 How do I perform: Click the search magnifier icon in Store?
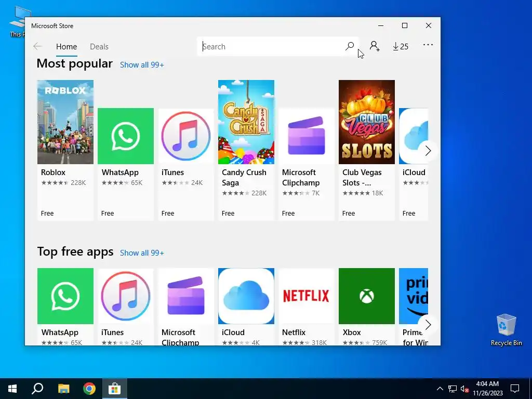(x=350, y=46)
